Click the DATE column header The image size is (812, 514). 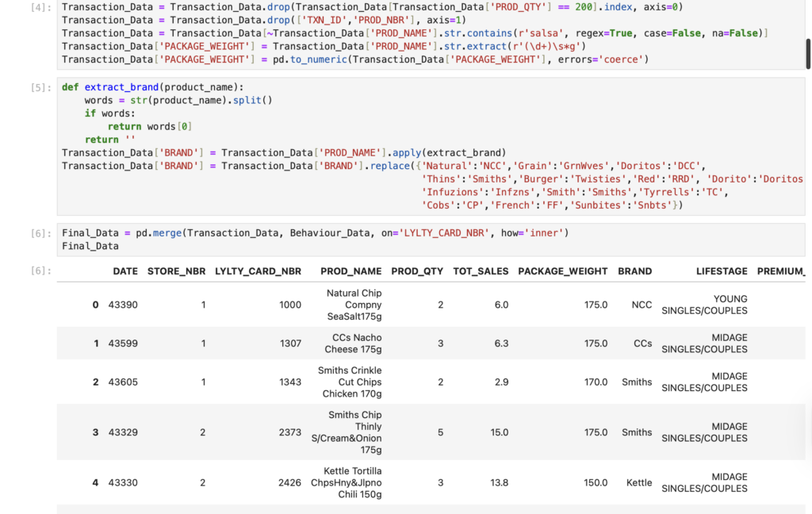(x=125, y=271)
